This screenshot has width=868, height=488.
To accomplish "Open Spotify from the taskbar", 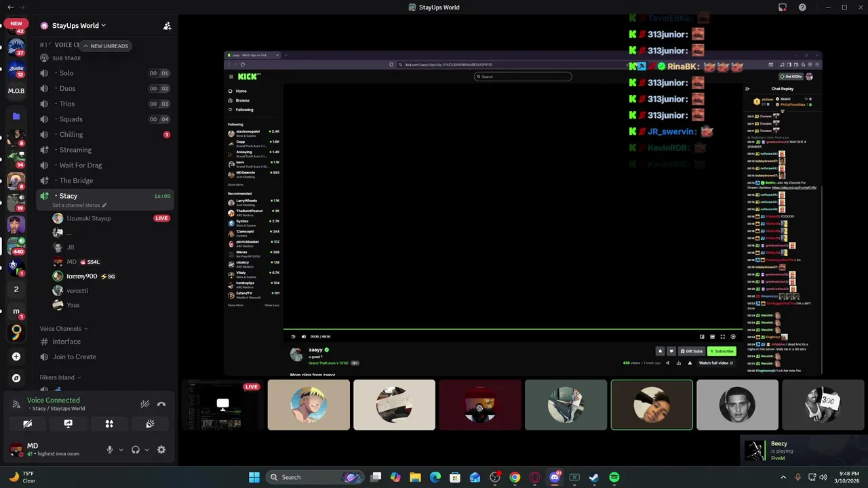I will 614,477.
